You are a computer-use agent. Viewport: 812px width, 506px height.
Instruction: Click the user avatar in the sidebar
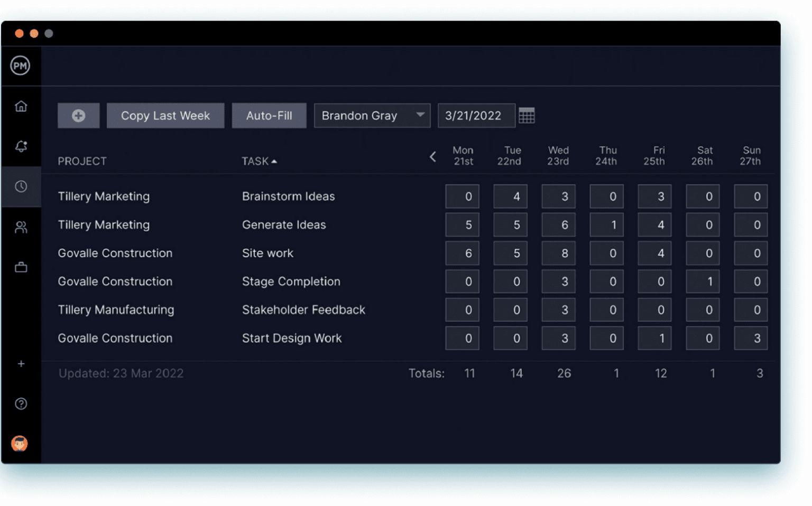click(x=20, y=444)
